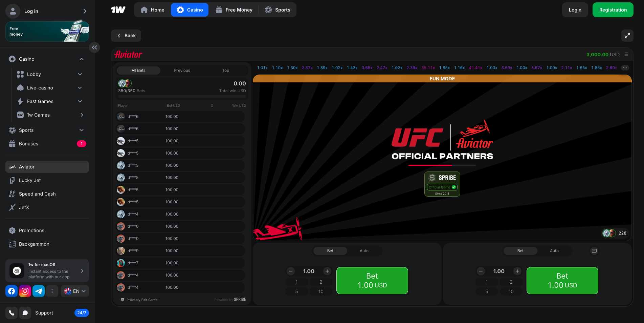644x323 pixels.
Task: Open the Aviator game hamburger menu
Action: [626, 55]
